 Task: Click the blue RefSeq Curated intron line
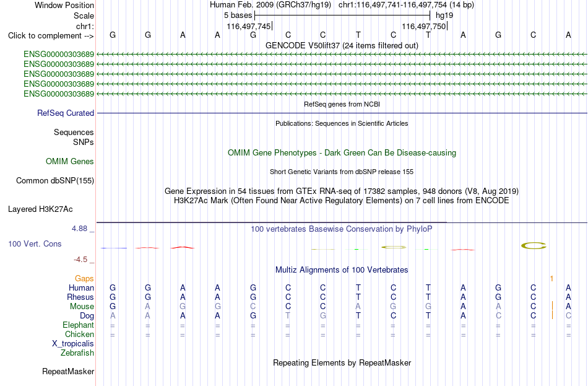click(x=342, y=113)
